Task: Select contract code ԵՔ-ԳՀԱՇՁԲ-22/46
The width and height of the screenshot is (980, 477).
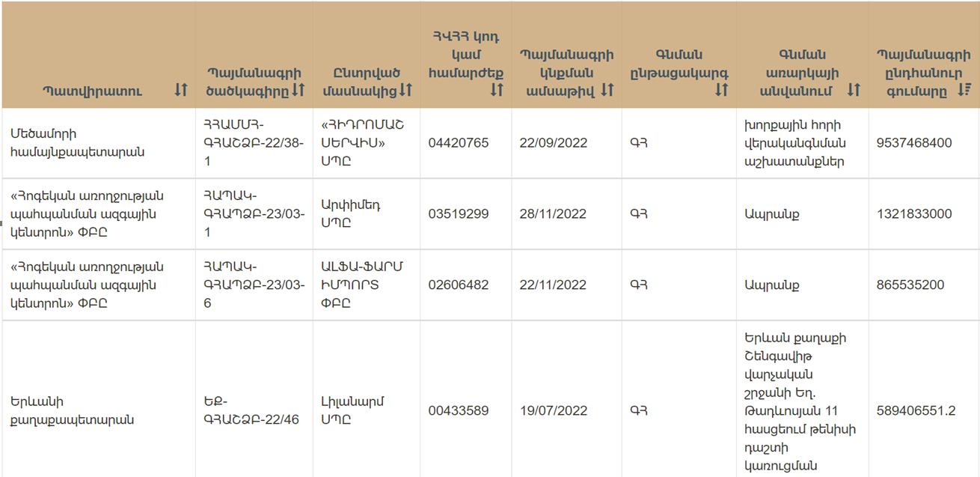Action: coord(254,410)
